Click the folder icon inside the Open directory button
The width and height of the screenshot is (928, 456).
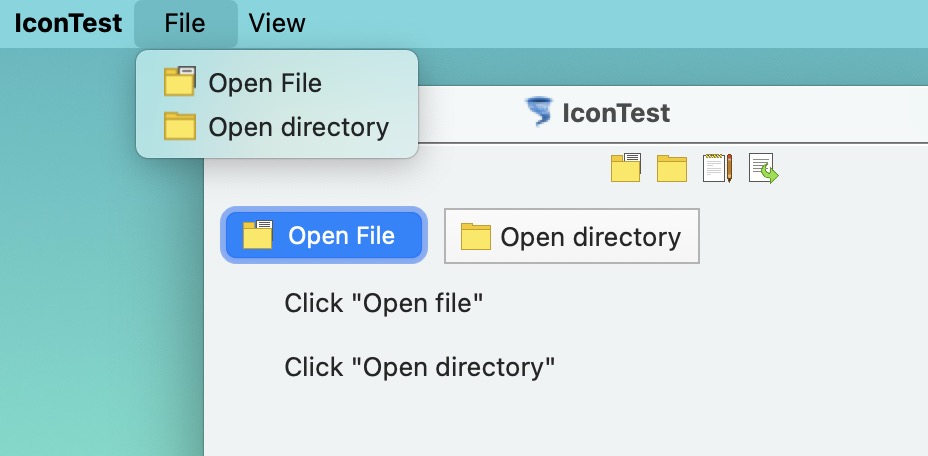tap(476, 236)
